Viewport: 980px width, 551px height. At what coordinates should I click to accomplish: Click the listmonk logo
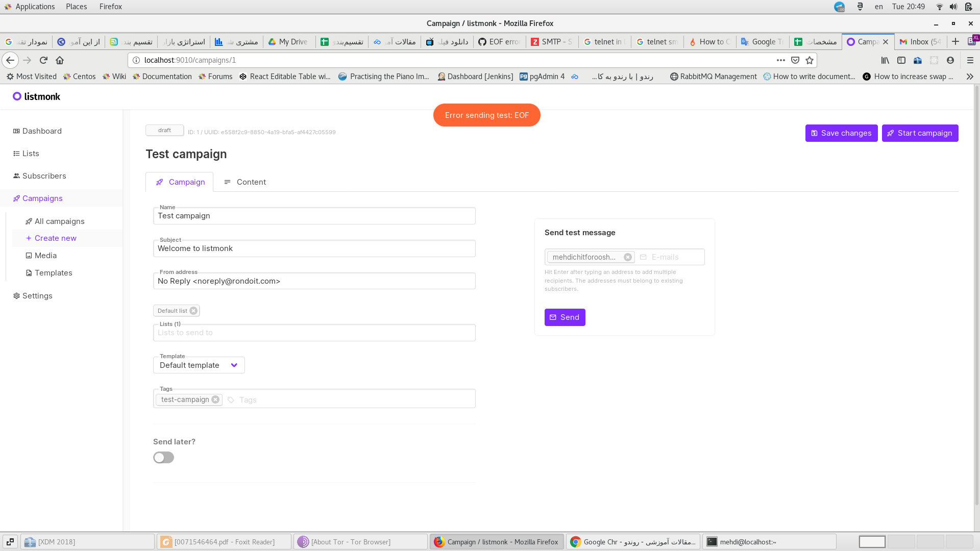click(36, 96)
